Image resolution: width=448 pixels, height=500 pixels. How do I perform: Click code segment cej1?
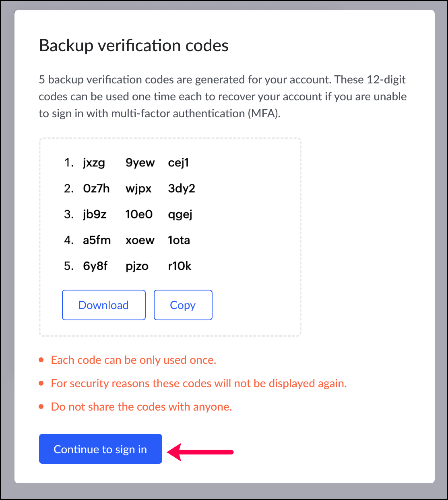[x=178, y=163]
